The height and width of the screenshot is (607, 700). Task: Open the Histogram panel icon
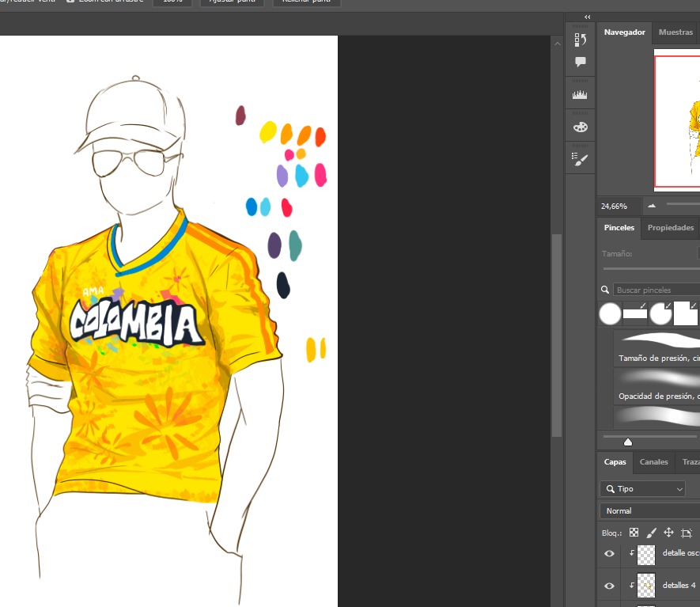[580, 94]
